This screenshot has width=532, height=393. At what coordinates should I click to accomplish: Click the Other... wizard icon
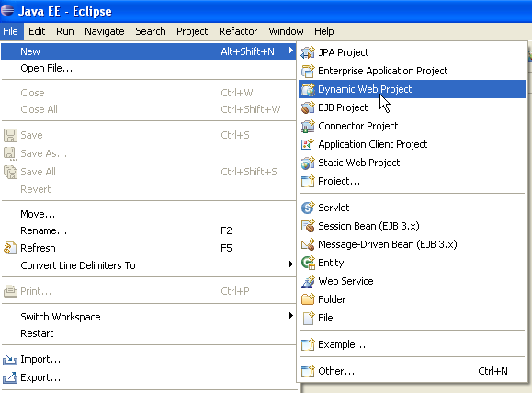[x=308, y=371]
